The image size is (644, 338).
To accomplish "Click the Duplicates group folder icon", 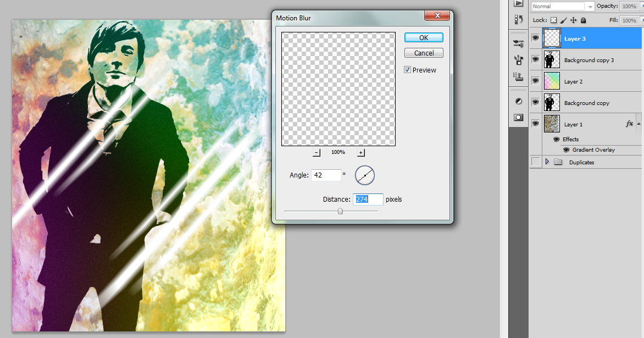I will point(558,162).
